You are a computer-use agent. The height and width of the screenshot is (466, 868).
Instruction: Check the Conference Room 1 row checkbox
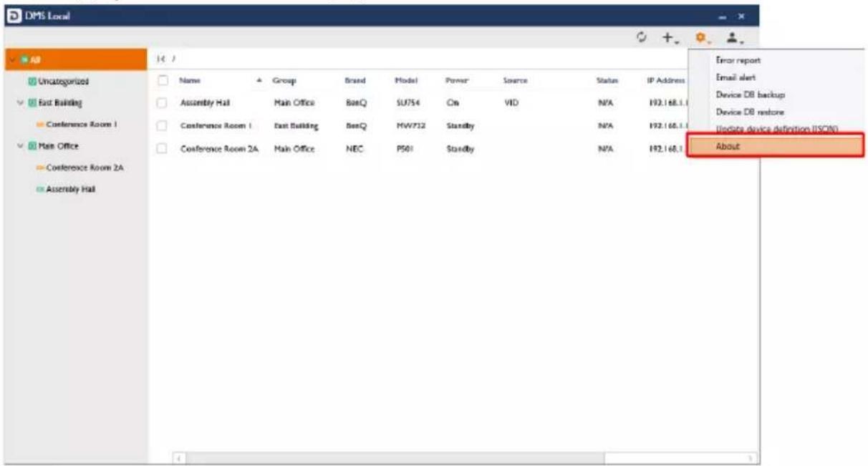(163, 125)
